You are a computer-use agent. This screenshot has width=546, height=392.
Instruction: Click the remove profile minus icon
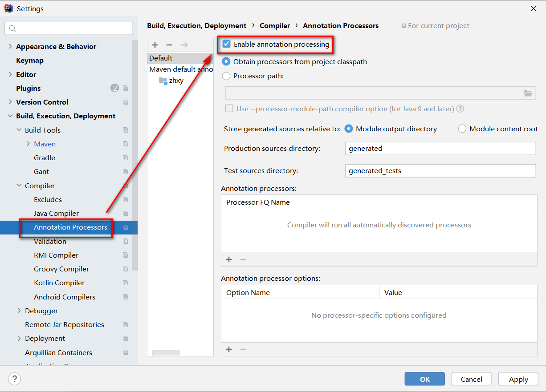pos(169,45)
